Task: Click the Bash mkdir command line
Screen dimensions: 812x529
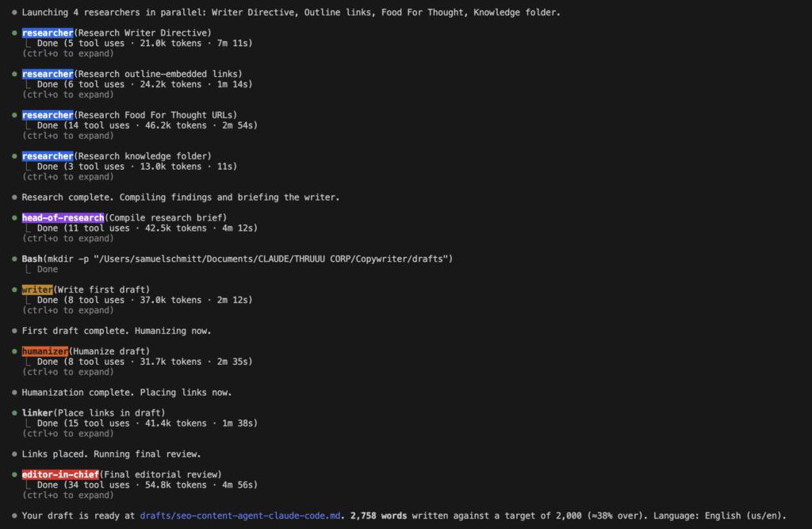Action: [x=238, y=259]
